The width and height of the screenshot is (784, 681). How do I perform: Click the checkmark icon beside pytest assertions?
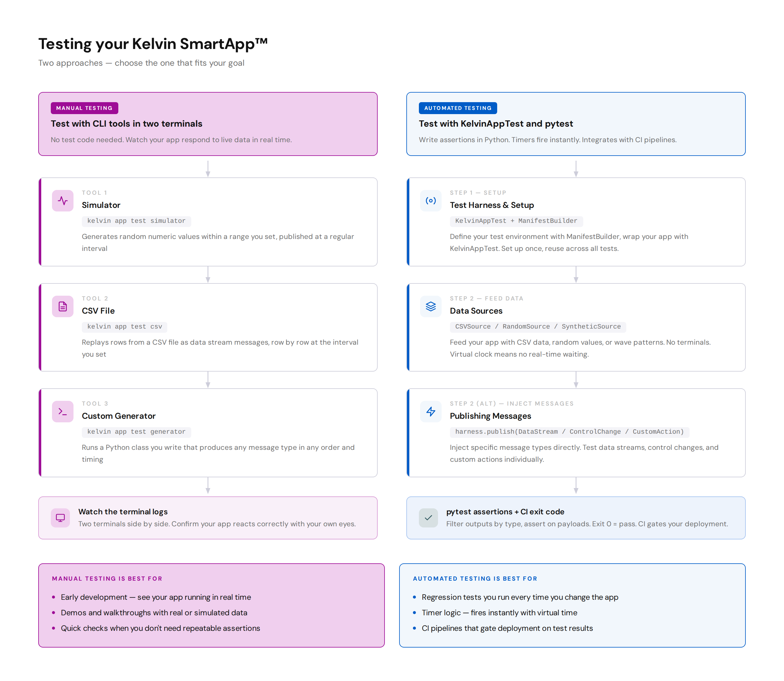(x=428, y=518)
